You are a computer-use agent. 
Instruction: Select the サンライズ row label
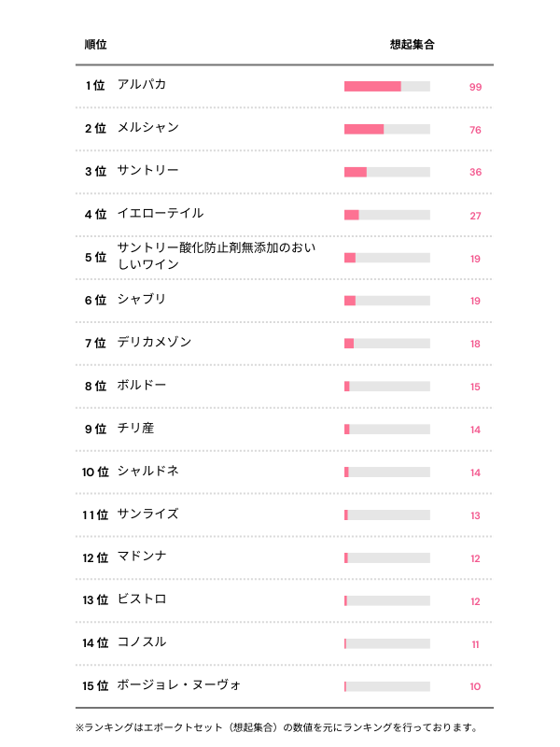pos(147,514)
